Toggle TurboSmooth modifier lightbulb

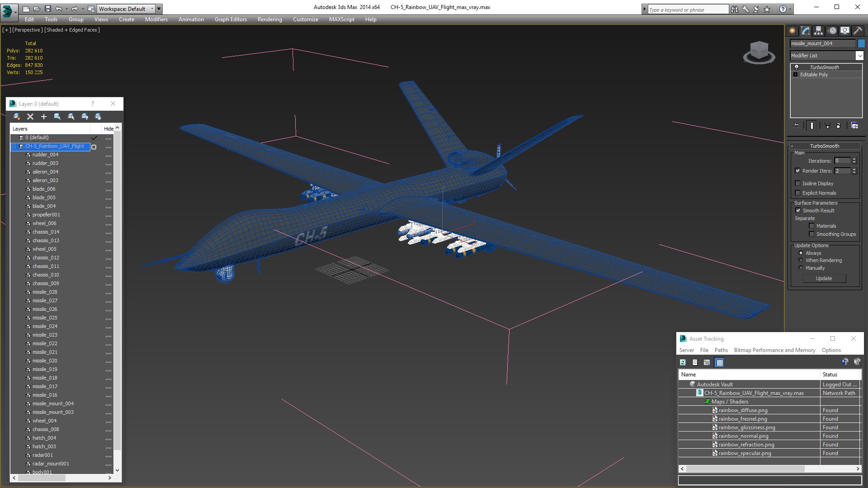(x=797, y=67)
